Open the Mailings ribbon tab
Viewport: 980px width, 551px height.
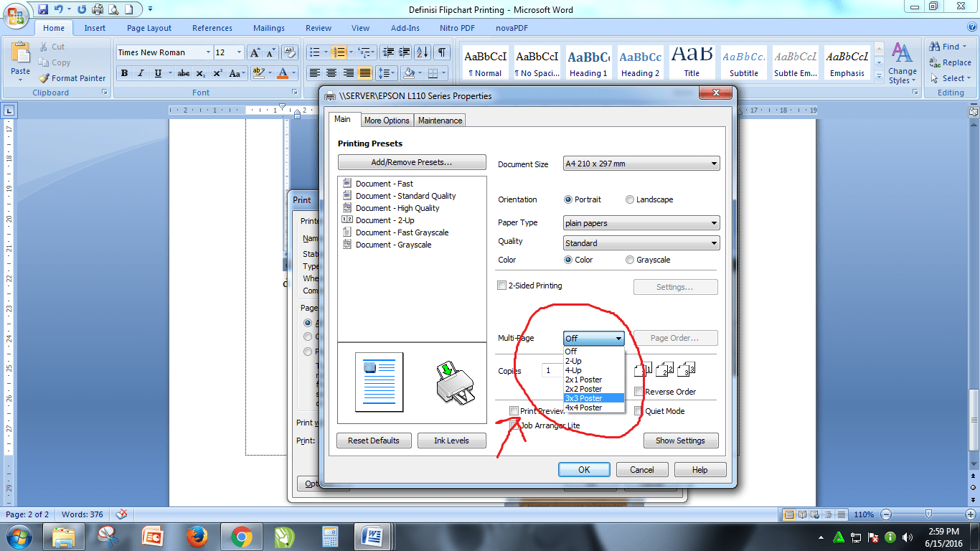coord(269,28)
